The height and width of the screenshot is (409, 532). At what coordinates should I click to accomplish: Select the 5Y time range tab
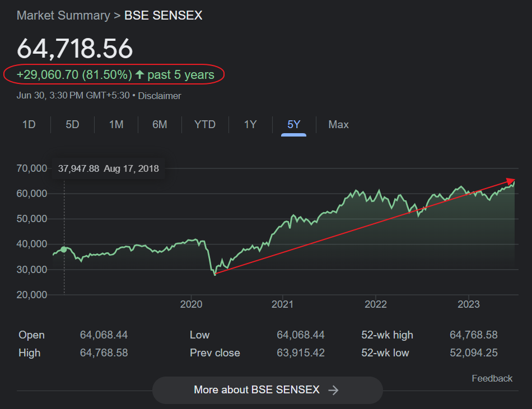tap(294, 124)
